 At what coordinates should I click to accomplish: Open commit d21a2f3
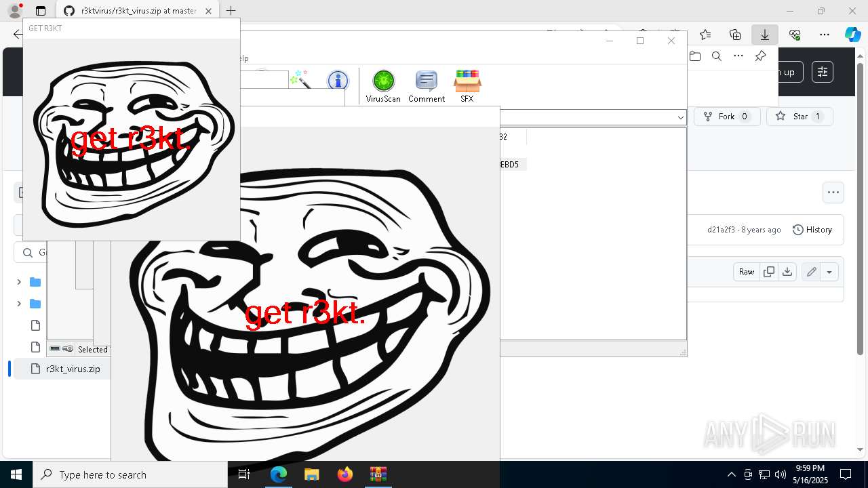point(721,230)
